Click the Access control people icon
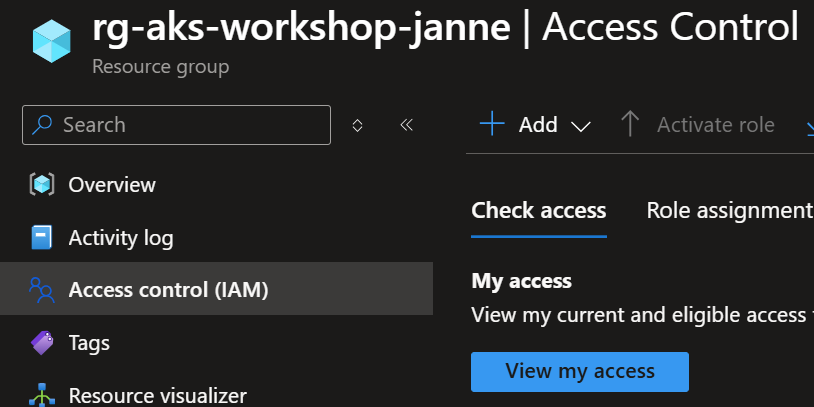Screen dimensions: 814x407 pos(41,291)
